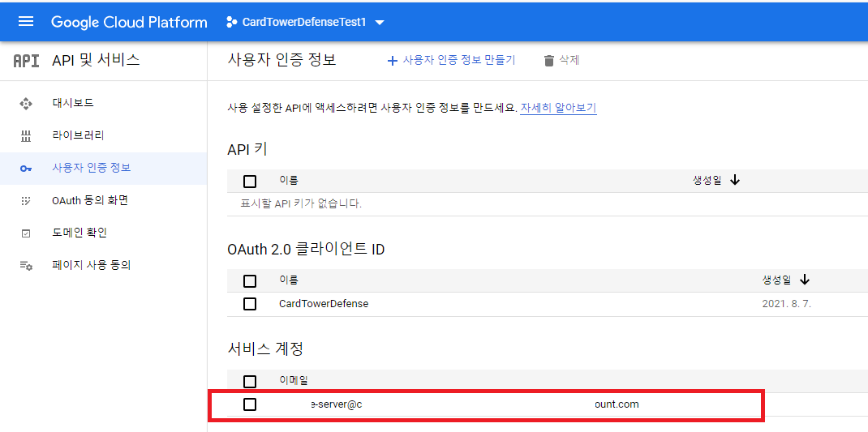Open the 라이브러리 sidebar item
The height and width of the screenshot is (432, 868).
click(x=78, y=135)
